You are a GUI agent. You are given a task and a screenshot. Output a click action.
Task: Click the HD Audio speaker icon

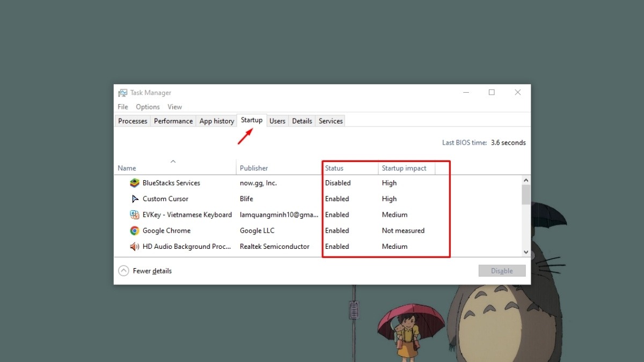[x=135, y=247]
